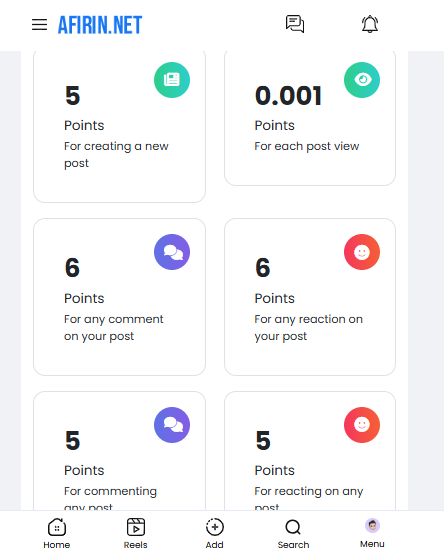Click the smiley icon for reacting on any post
Screen dimensions: 444x558
[362, 425]
